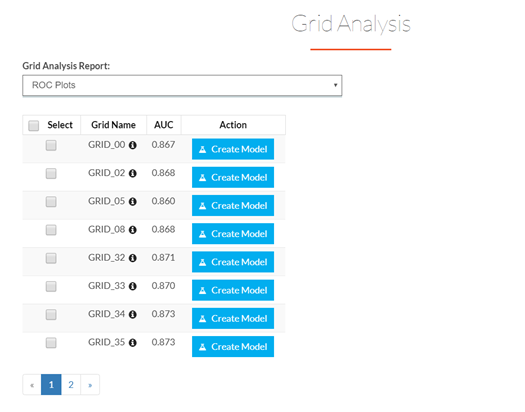Tick the checkbox for GRID_05
The height and width of the screenshot is (412, 525).
pos(51,201)
